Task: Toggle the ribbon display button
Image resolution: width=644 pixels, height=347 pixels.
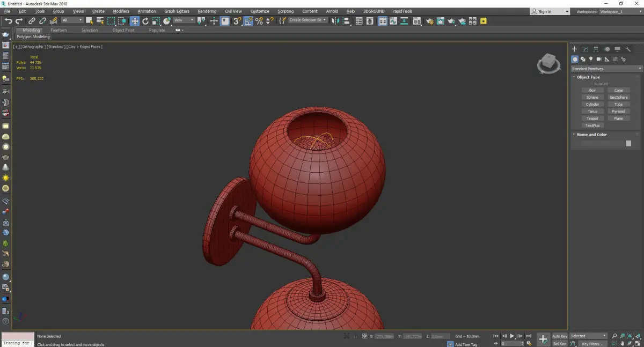Action: (383, 21)
